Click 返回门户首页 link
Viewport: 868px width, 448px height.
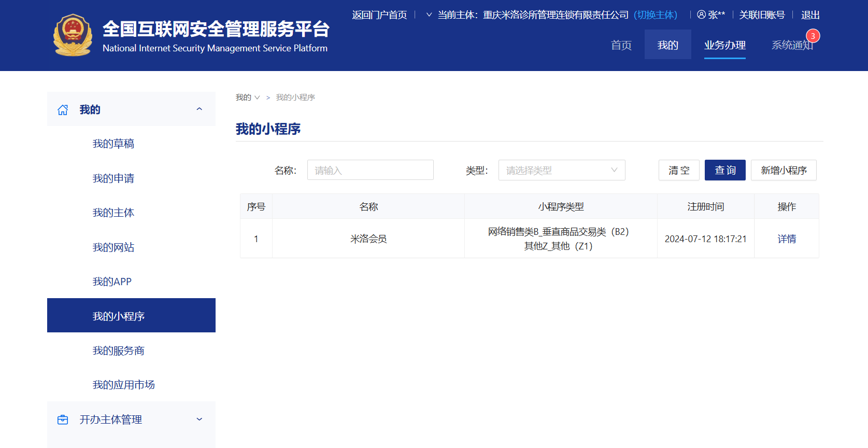[x=379, y=15]
